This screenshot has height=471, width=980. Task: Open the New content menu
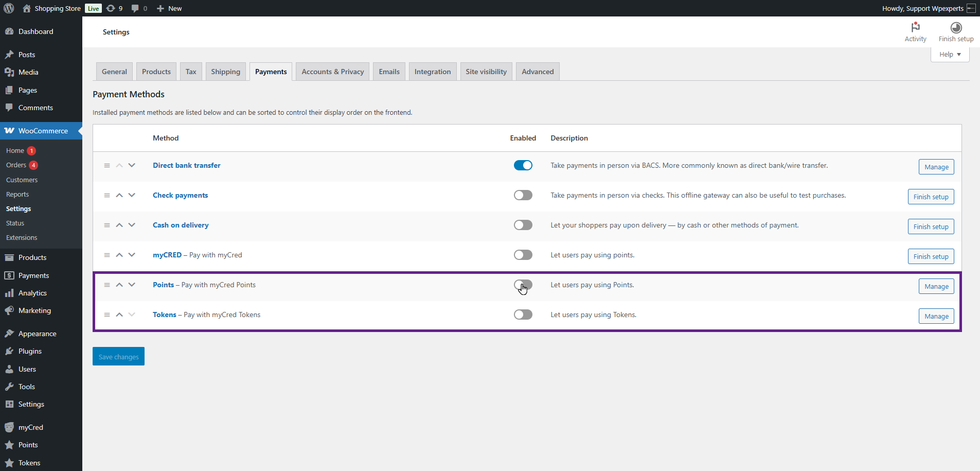tap(169, 8)
